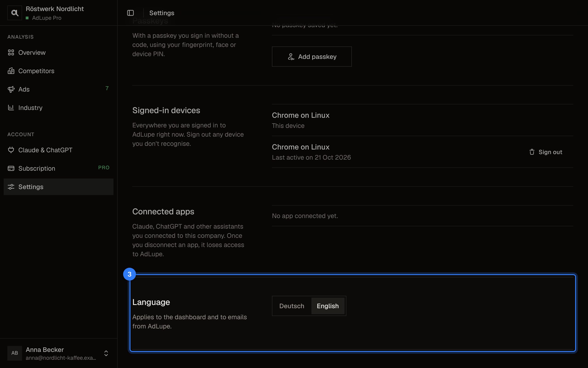Viewport: 588px width, 368px height.
Task: Click anna@nordlicht-kaffee email text
Action: pyautogui.click(x=61, y=358)
